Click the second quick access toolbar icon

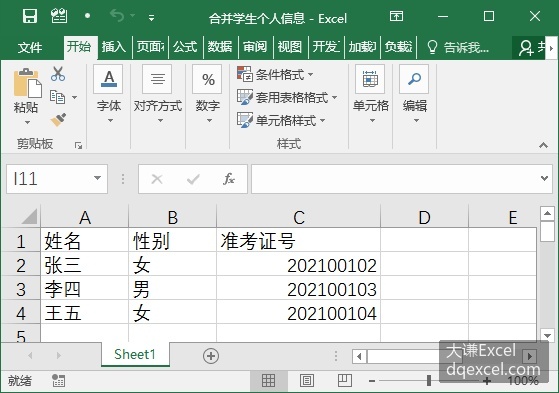coord(59,16)
